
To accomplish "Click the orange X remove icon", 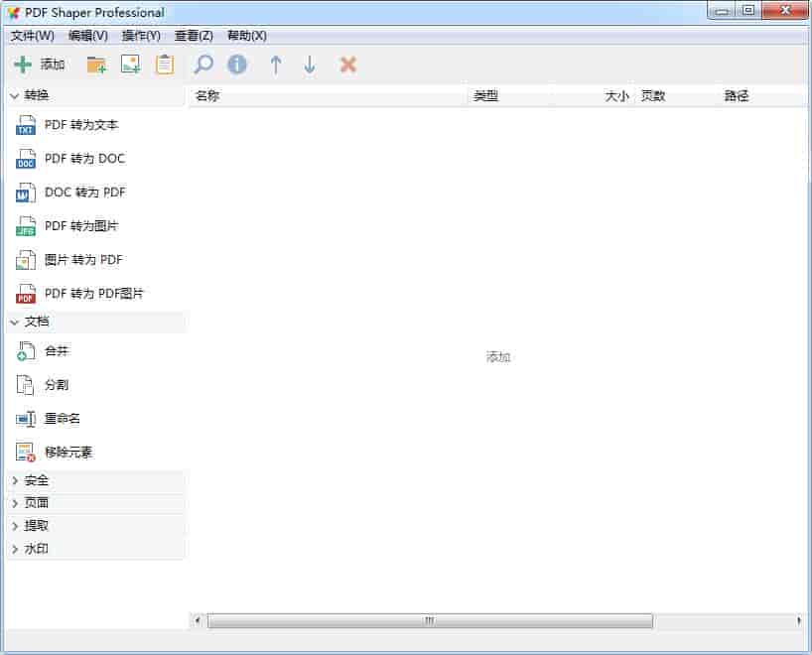I will (348, 65).
